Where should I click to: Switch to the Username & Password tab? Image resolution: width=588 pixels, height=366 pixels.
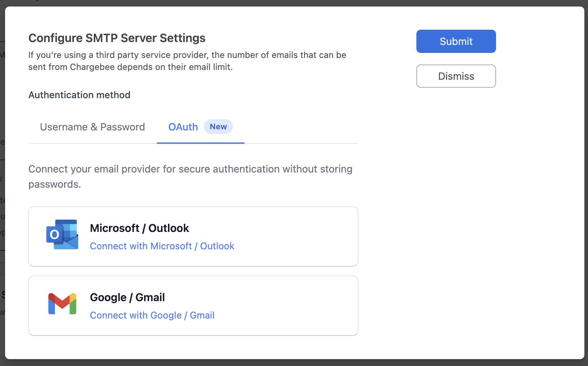click(92, 127)
